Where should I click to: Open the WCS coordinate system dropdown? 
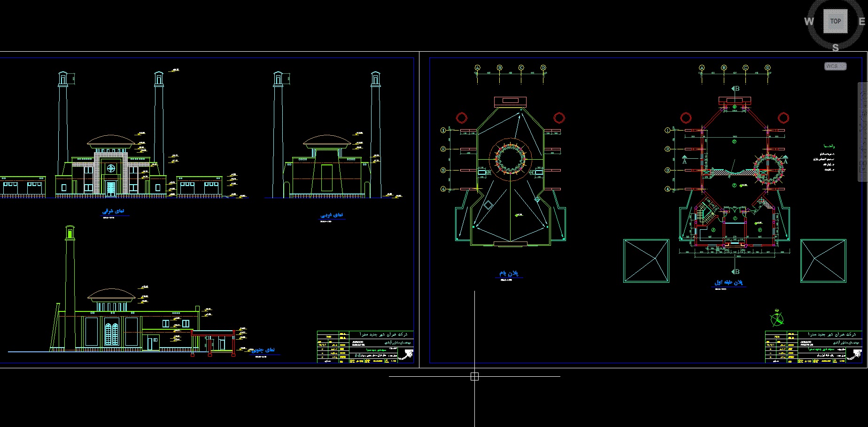tap(836, 66)
